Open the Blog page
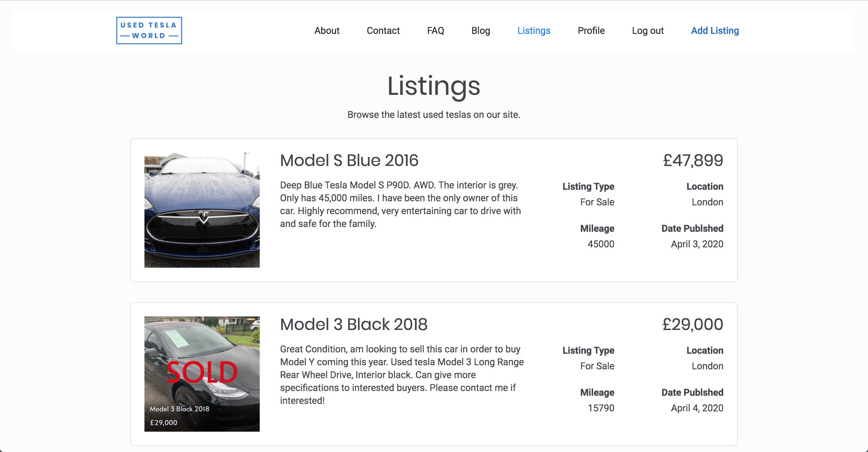The image size is (868, 452). click(480, 30)
